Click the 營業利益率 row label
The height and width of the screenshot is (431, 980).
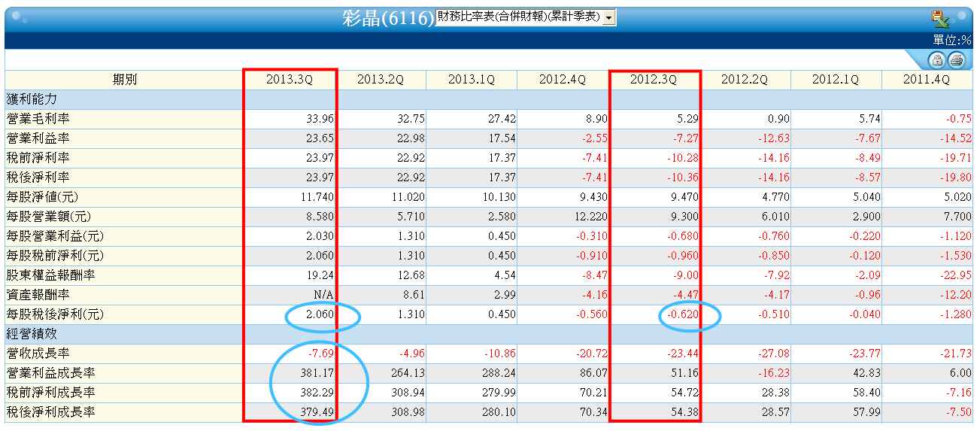tap(38, 138)
